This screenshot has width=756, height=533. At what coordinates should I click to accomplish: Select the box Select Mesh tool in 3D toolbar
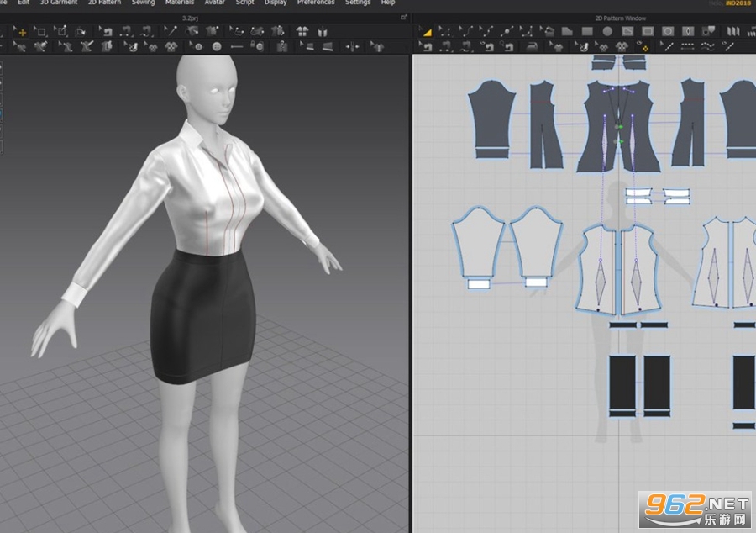click(x=40, y=32)
